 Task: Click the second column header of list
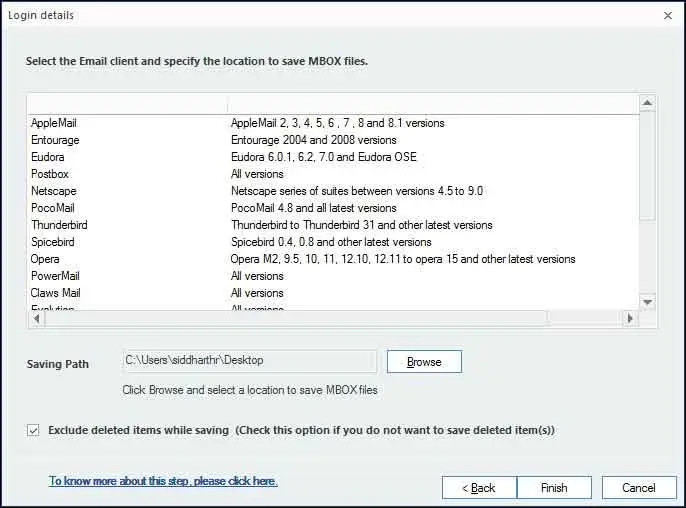(x=433, y=105)
